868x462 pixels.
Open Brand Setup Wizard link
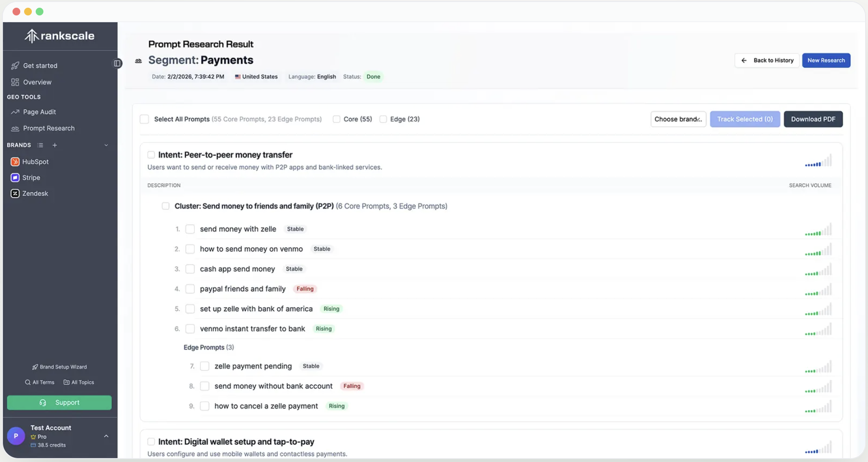(59, 367)
